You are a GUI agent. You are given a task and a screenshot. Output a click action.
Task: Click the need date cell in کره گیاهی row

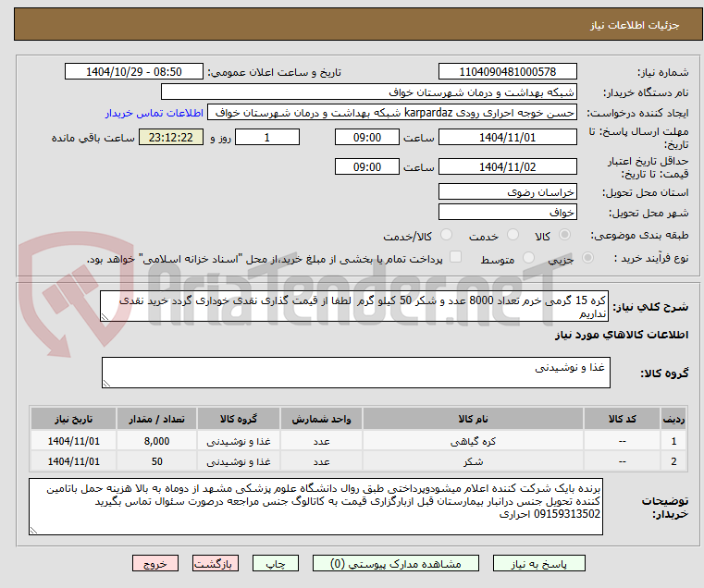74,441
